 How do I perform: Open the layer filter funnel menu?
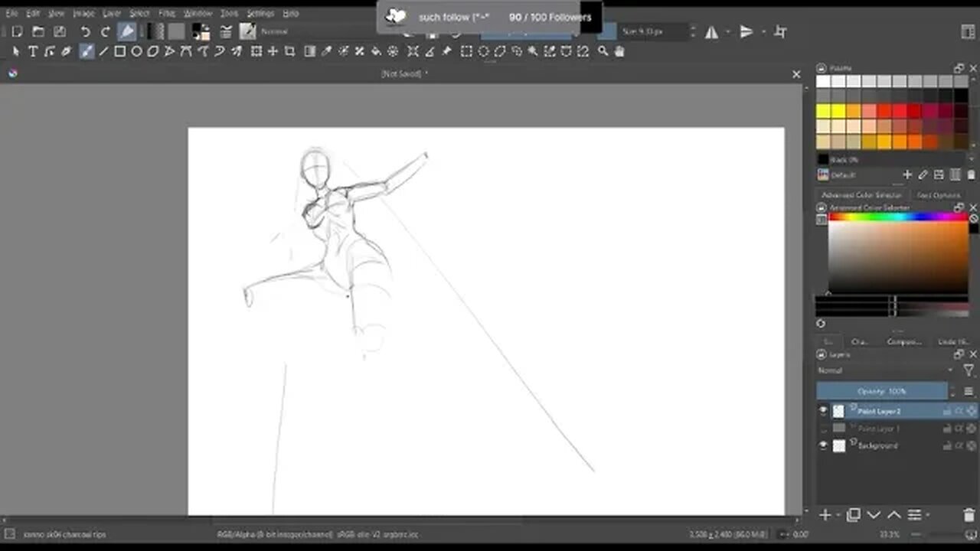click(x=967, y=370)
